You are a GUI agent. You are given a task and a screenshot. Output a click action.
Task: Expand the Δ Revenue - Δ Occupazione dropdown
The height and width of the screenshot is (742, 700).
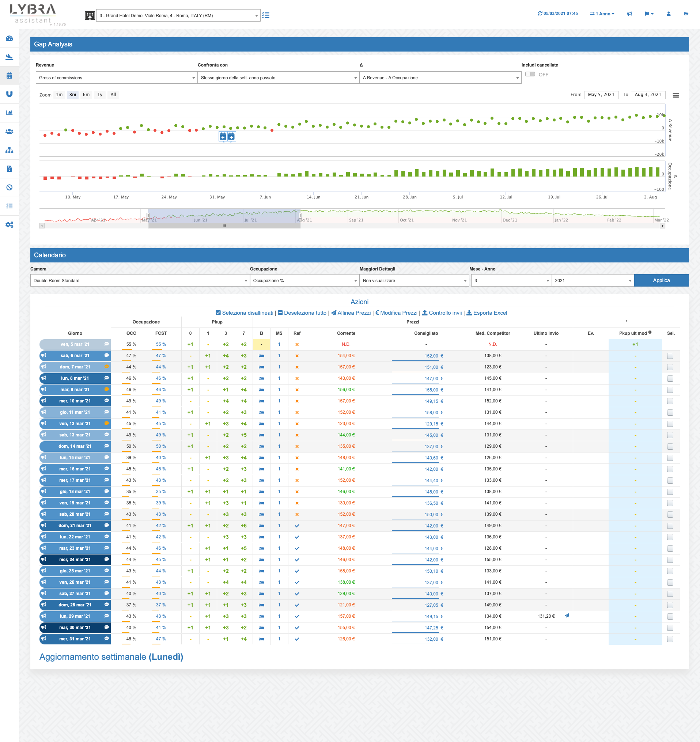point(440,77)
